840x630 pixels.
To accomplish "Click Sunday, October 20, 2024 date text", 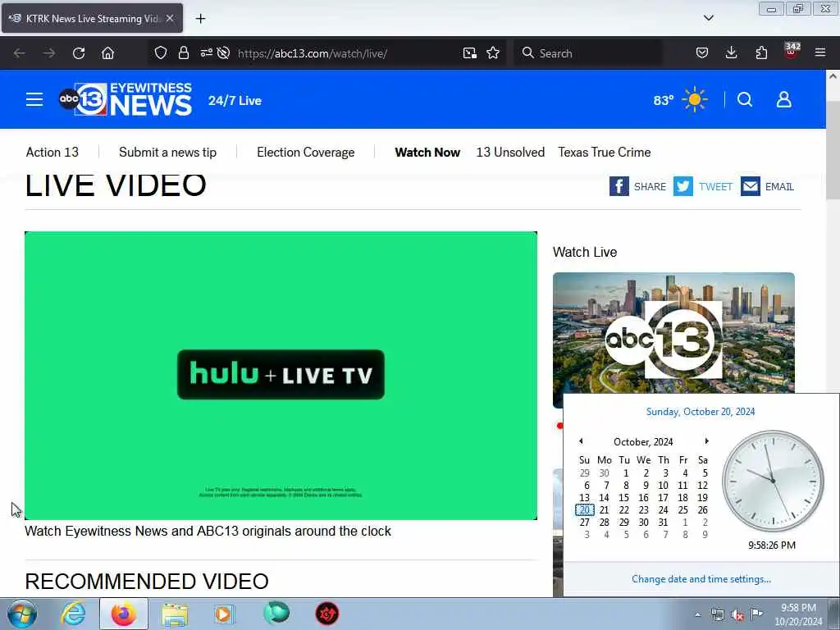I will pyautogui.click(x=701, y=412).
